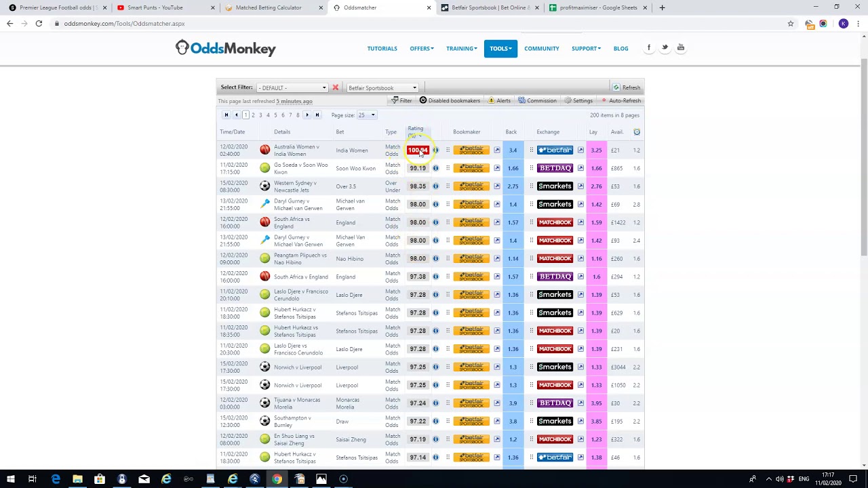
Task: Switch to profitmaximiser Google Sheets tab
Action: (598, 7)
